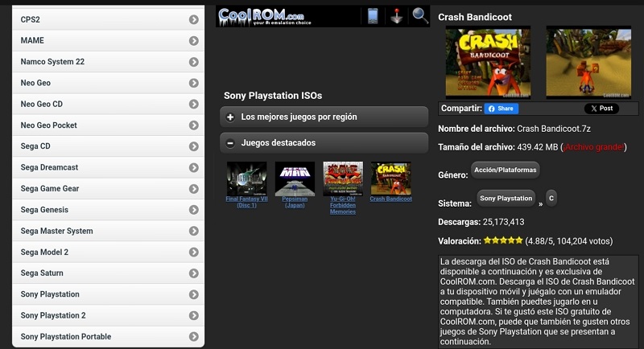This screenshot has height=349, width=644.
Task: Click the joystick emulators icon
Action: tap(396, 16)
